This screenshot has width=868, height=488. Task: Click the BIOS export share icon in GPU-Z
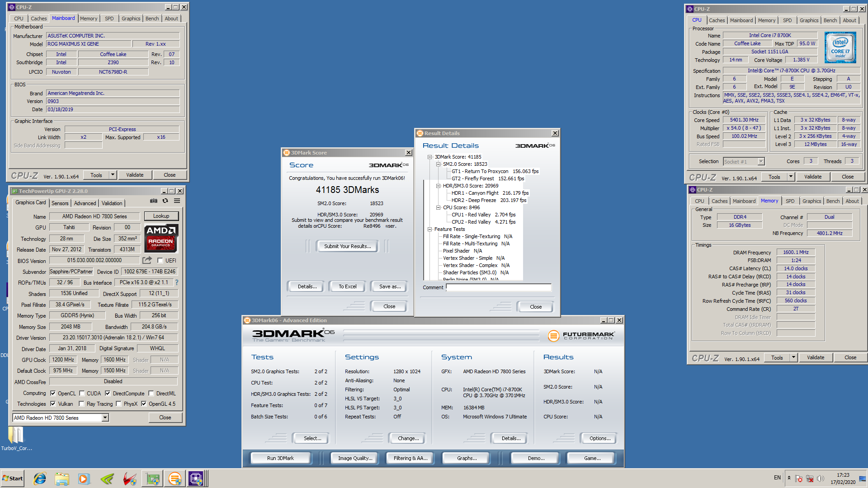pos(147,260)
